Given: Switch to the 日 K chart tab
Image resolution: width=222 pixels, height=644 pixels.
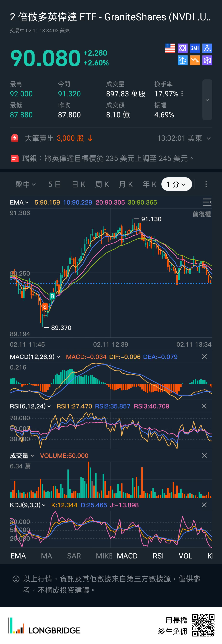Looking at the screenshot, I should [78, 184].
